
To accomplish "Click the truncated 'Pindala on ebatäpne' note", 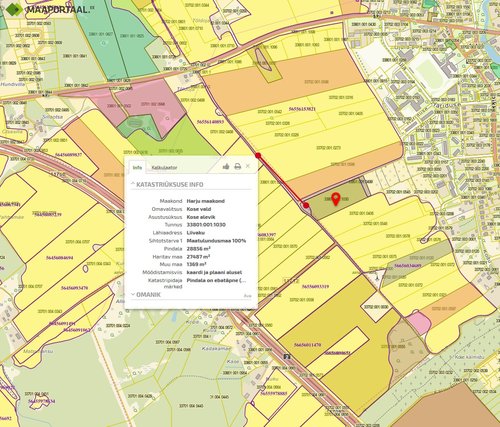I will pyautogui.click(x=216, y=280).
